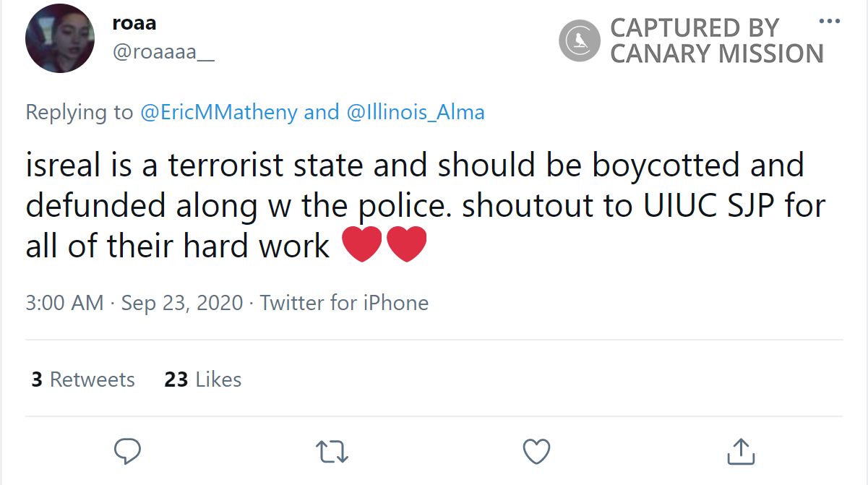Click the reply speech bubble icon
868x485 pixels.
click(128, 451)
